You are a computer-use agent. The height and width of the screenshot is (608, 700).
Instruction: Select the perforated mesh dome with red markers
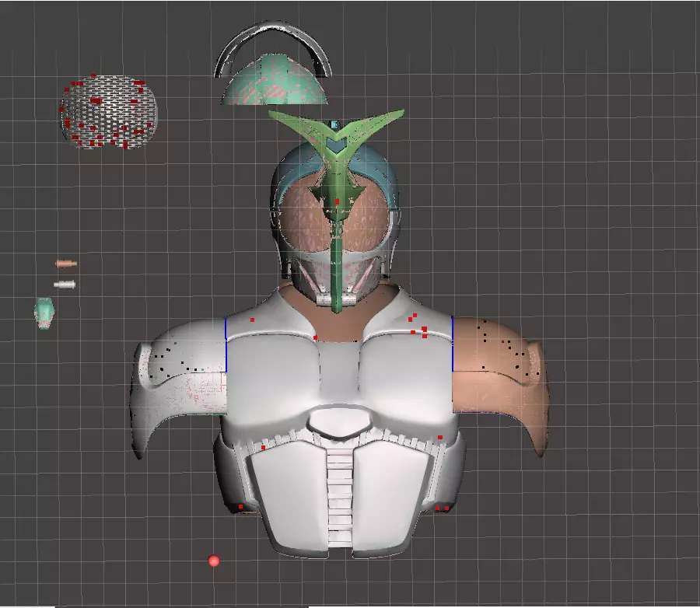click(108, 112)
